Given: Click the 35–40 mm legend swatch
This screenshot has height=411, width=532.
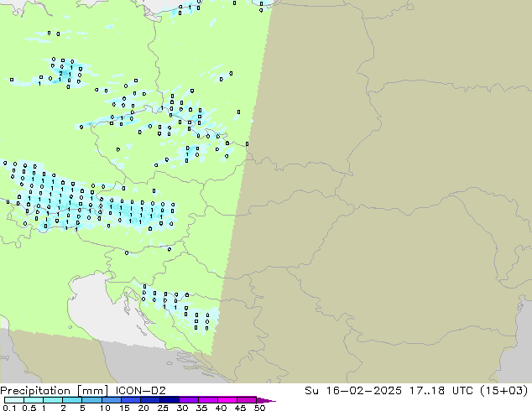Looking at the screenshot, I should (207, 400).
